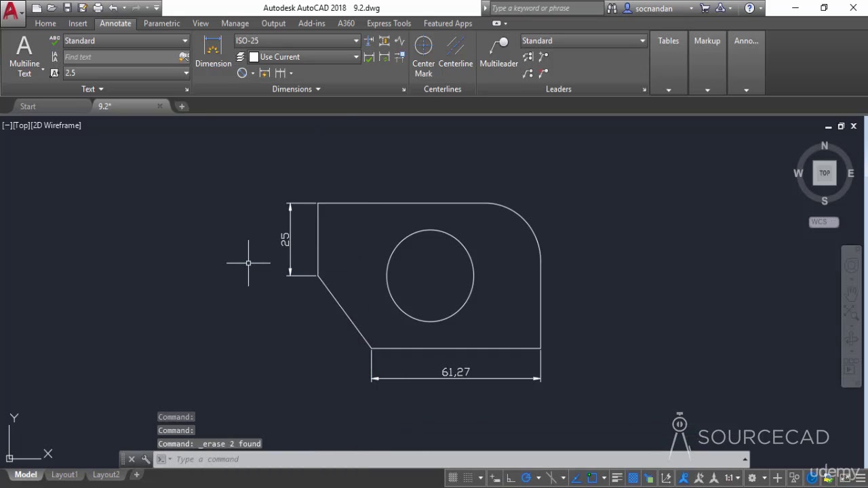Activate the Centerline tool
Image resolution: width=868 pixels, height=488 pixels.
click(455, 52)
